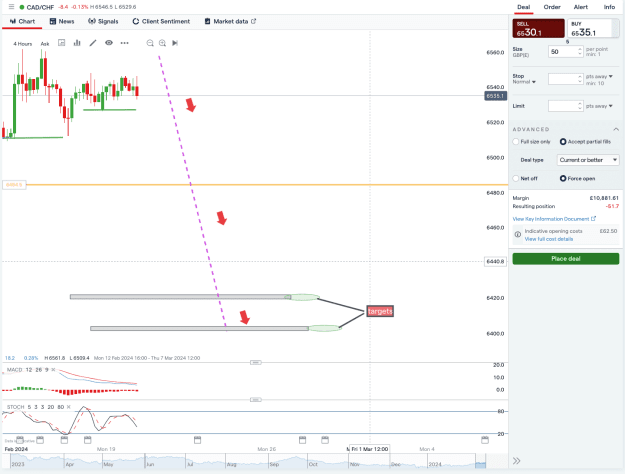Click the orange 6484.5 price level label
Image resolution: width=625 pixels, height=474 pixels.
click(x=14, y=185)
